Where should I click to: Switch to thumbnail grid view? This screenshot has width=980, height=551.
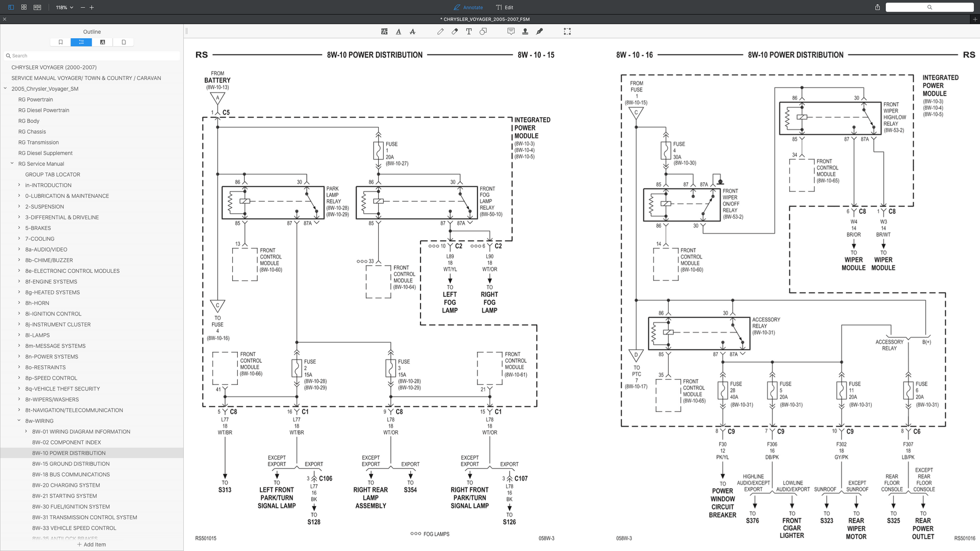(x=24, y=7)
